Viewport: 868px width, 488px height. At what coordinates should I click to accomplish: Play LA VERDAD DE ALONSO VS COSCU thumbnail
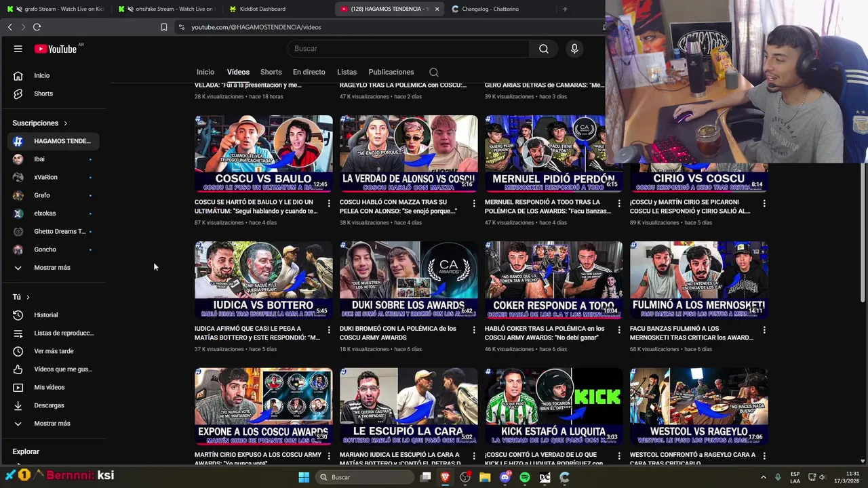click(409, 154)
